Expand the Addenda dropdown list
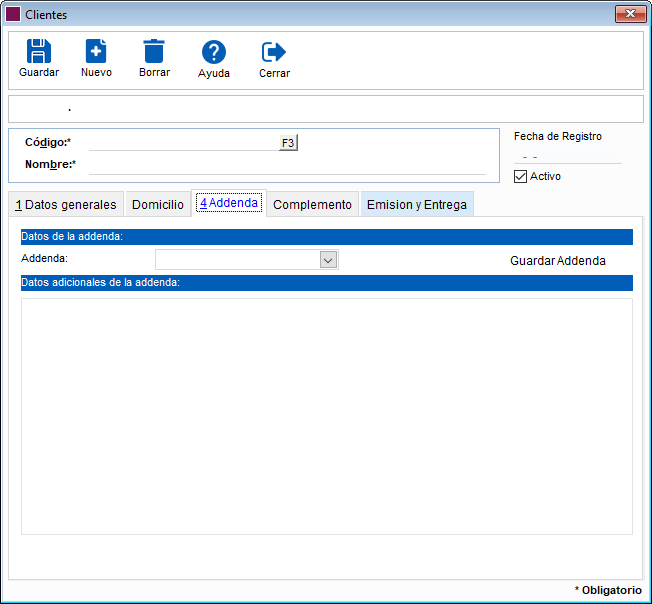This screenshot has height=604, width=652. click(x=327, y=260)
